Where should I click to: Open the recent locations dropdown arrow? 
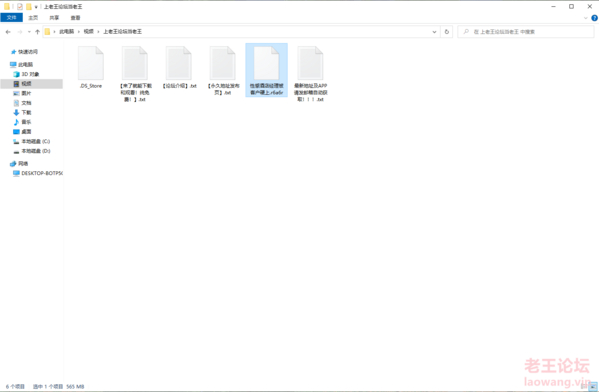(x=29, y=32)
